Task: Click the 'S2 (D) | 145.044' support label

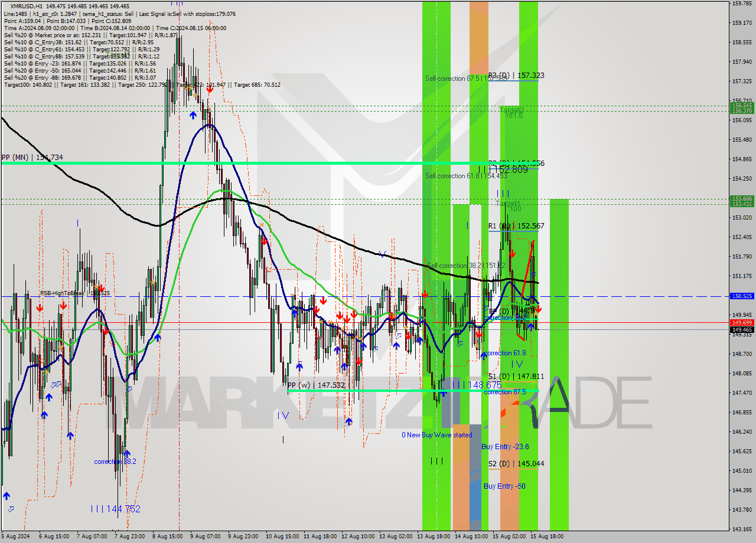Action: 516,464
